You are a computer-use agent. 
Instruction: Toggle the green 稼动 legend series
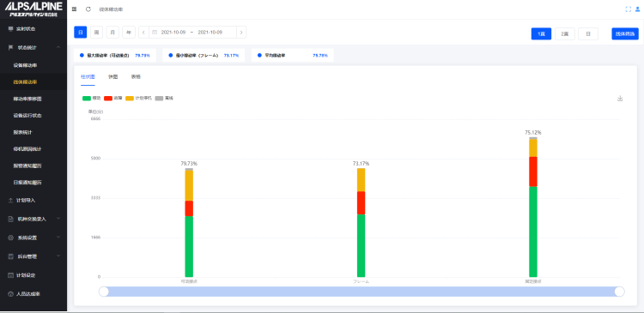[92, 99]
